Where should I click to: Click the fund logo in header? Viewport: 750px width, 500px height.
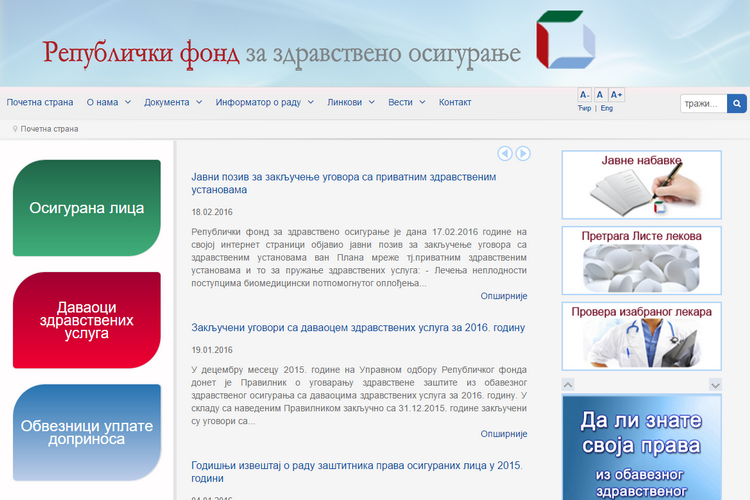566,44
